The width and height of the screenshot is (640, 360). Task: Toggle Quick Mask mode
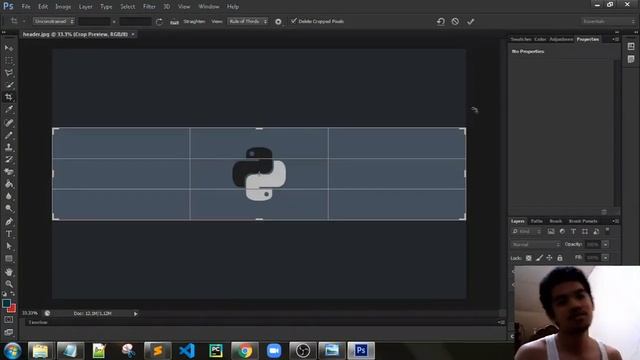point(9,320)
